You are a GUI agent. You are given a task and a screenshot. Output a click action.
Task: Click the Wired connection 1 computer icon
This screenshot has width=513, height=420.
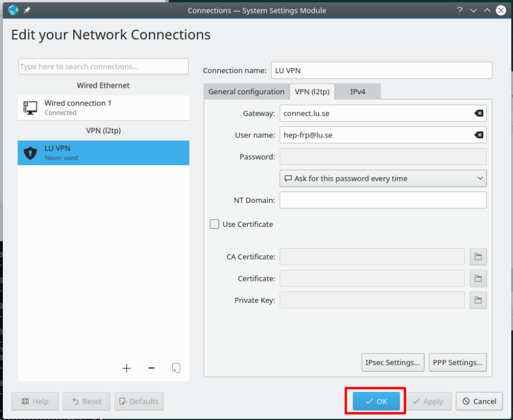tap(30, 108)
